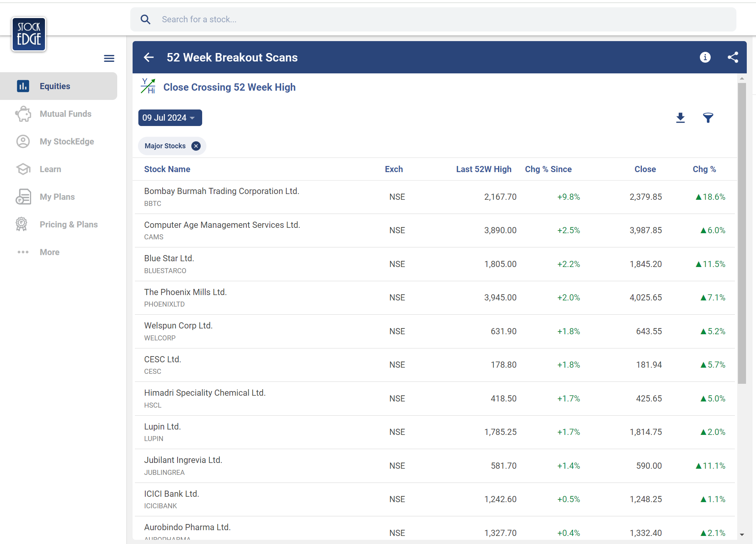Toggle the hamburger sidebar menu
This screenshot has width=756, height=544.
(x=109, y=58)
